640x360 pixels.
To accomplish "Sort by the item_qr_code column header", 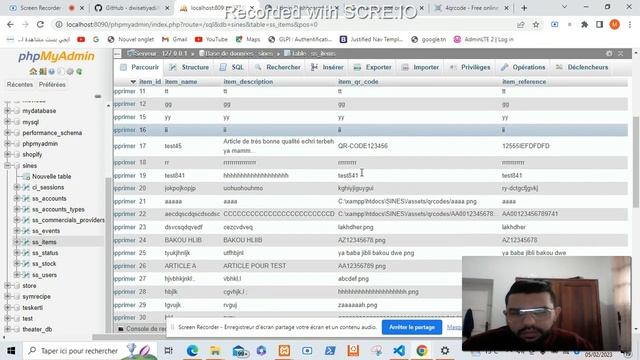I will pyautogui.click(x=358, y=82).
